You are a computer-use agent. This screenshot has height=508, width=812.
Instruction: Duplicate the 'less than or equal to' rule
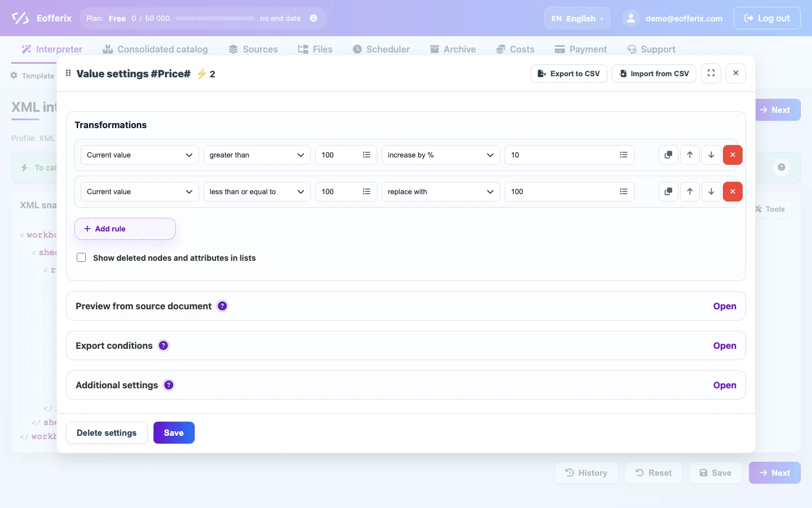(x=668, y=191)
